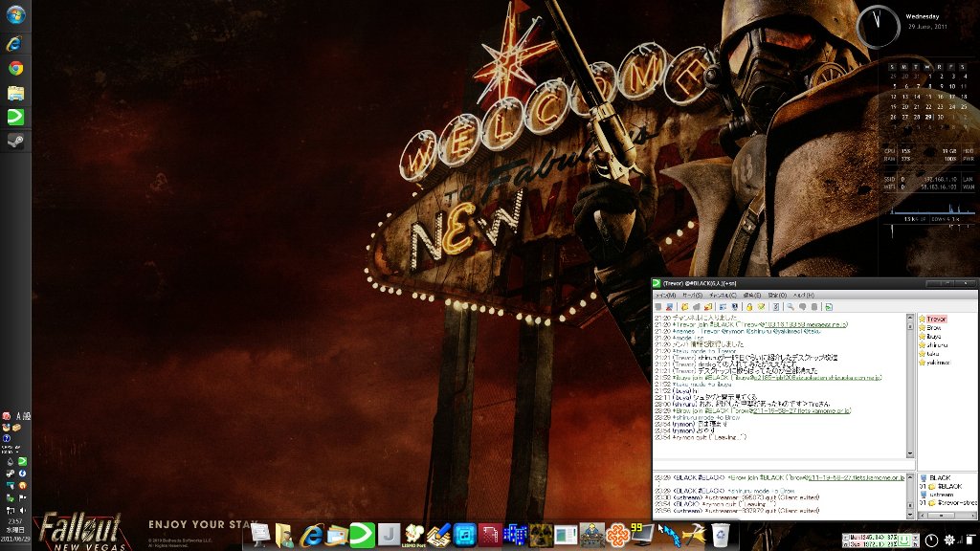980x551 pixels.
Task: Click the first LimeChat toolbar server icon
Action: tap(658, 307)
